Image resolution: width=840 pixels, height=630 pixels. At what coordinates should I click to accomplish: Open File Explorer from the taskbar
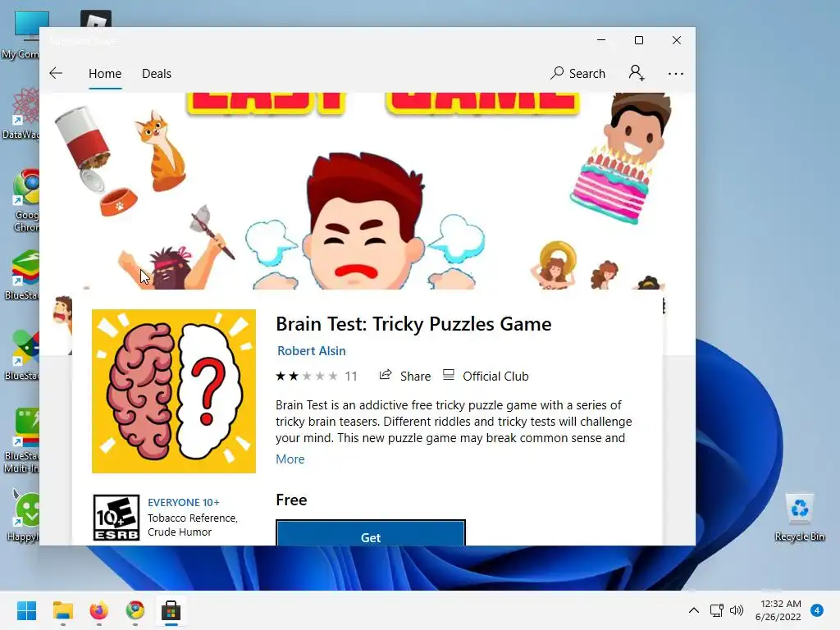tap(62, 610)
